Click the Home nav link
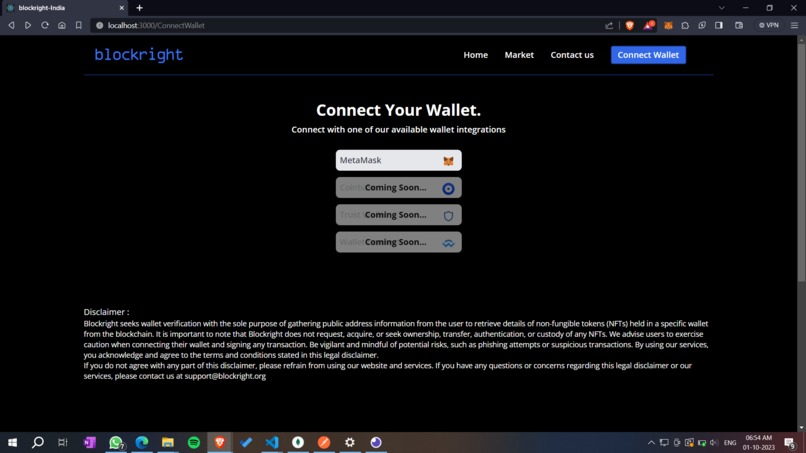The height and width of the screenshot is (453, 806). [x=475, y=55]
